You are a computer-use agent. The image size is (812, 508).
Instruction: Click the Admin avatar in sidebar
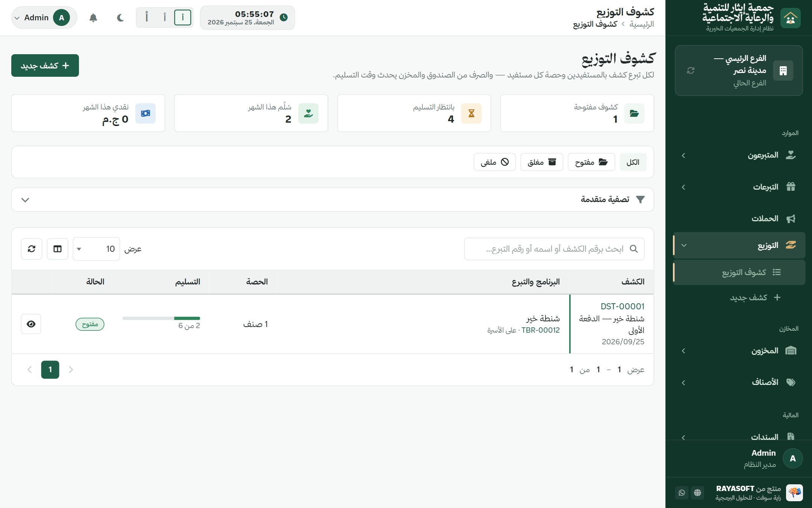[792, 458]
